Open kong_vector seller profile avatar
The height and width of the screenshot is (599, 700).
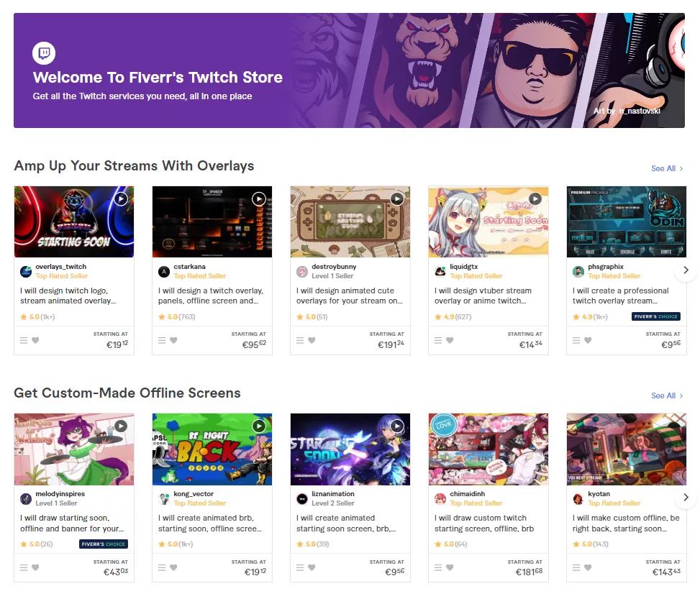coord(164,498)
